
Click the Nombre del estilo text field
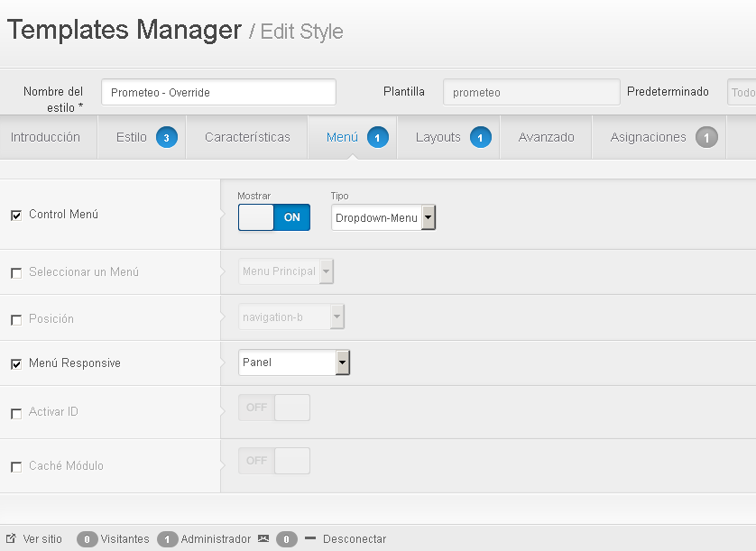pyautogui.click(x=218, y=92)
